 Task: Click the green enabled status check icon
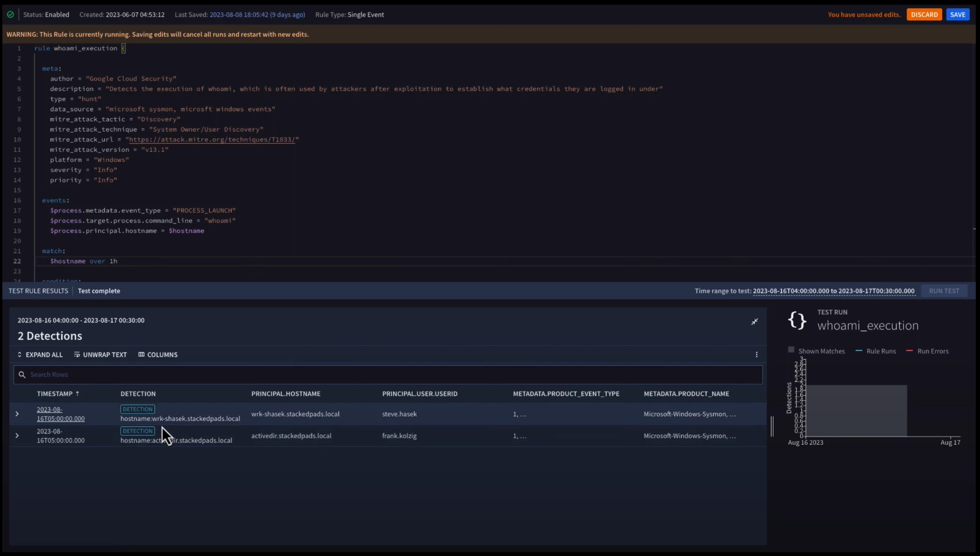coord(10,15)
